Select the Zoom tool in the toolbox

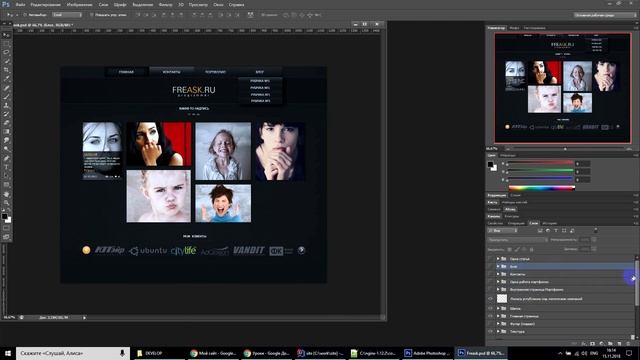point(6,202)
